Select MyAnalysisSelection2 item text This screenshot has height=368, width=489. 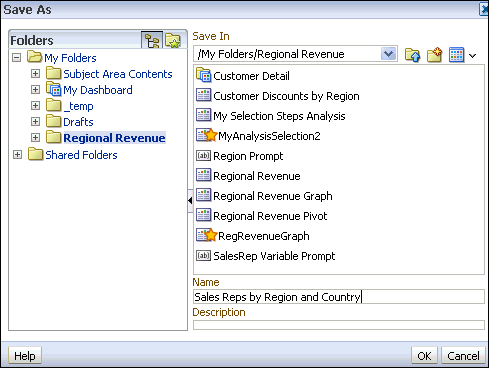point(269,136)
